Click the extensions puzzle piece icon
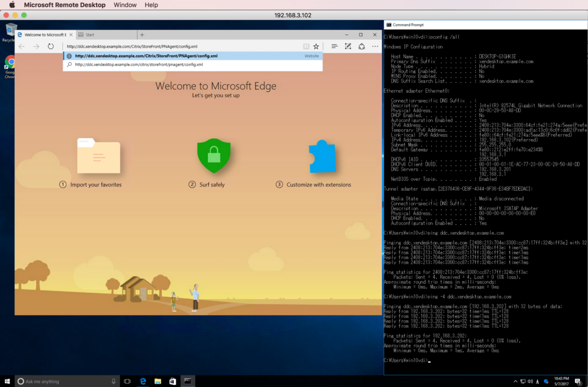Image resolution: width=588 pixels, height=387 pixels. (x=322, y=156)
